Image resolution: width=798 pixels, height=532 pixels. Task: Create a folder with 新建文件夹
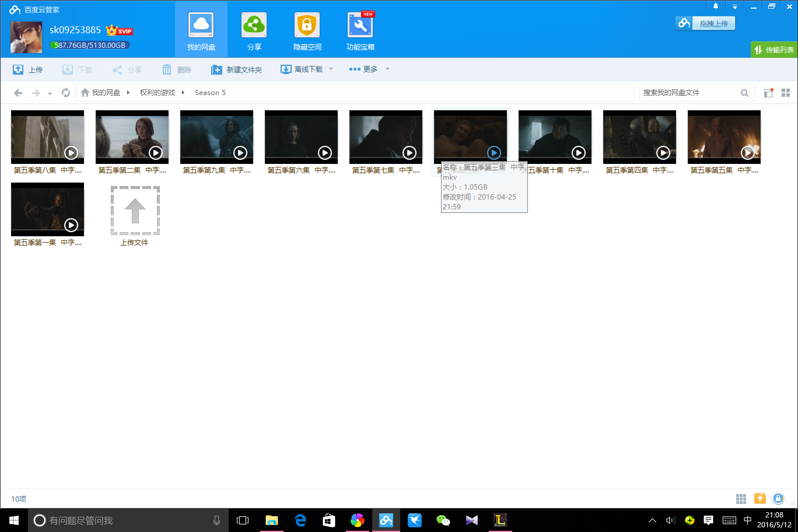point(236,69)
